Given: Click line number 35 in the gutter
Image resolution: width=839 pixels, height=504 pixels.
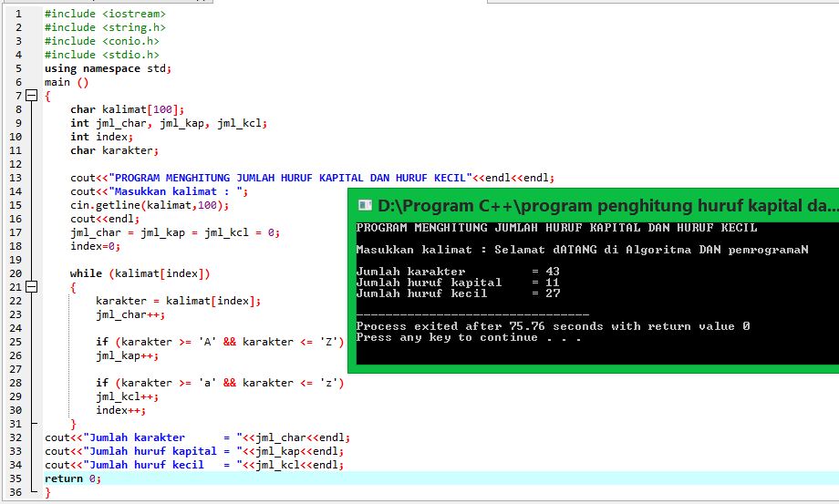Looking at the screenshot, I should coord(16,478).
